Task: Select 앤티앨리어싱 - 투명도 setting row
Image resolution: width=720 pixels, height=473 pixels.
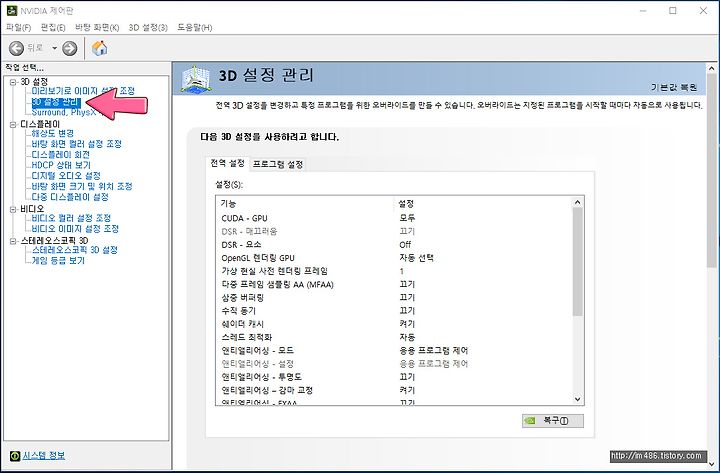Action: pos(394,377)
